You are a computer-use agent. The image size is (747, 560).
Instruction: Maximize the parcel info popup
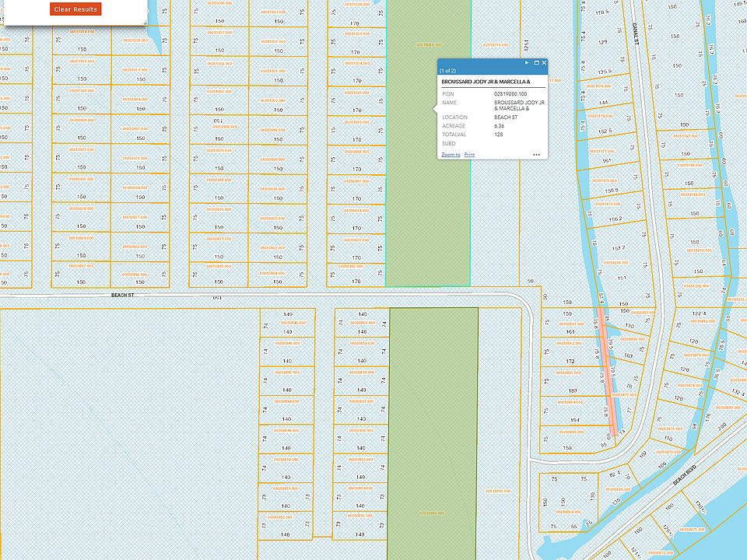point(536,62)
